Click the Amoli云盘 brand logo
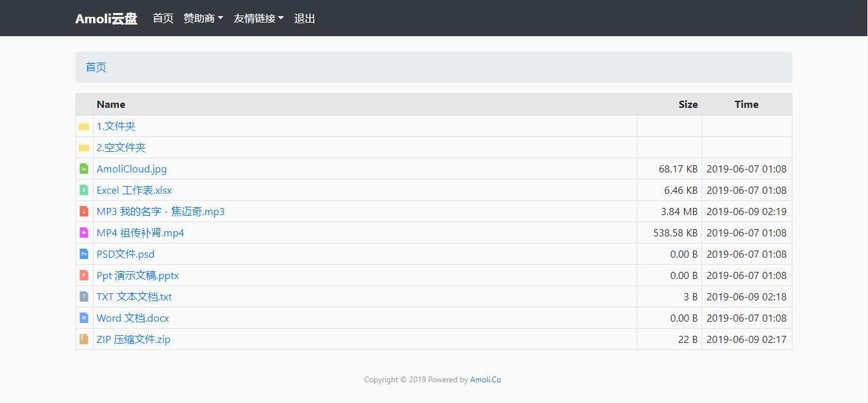The height and width of the screenshot is (403, 868). [x=107, y=18]
